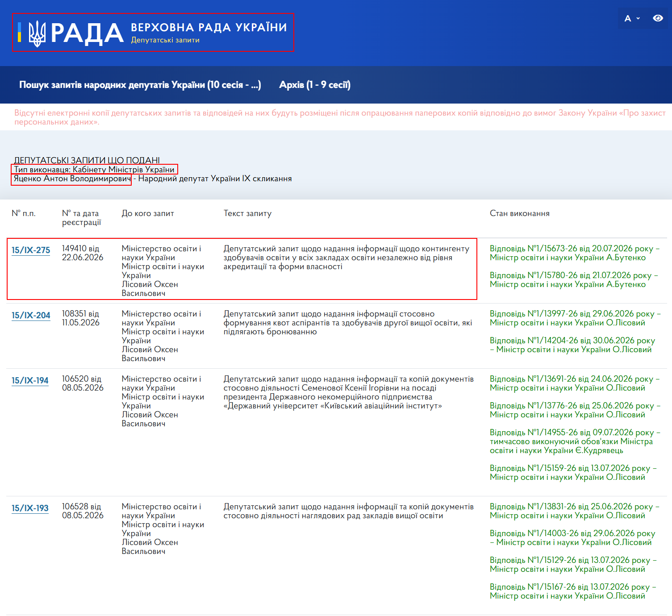Open response №1/15780-26 від 21.07.2026
The image size is (672, 616).
click(x=574, y=280)
